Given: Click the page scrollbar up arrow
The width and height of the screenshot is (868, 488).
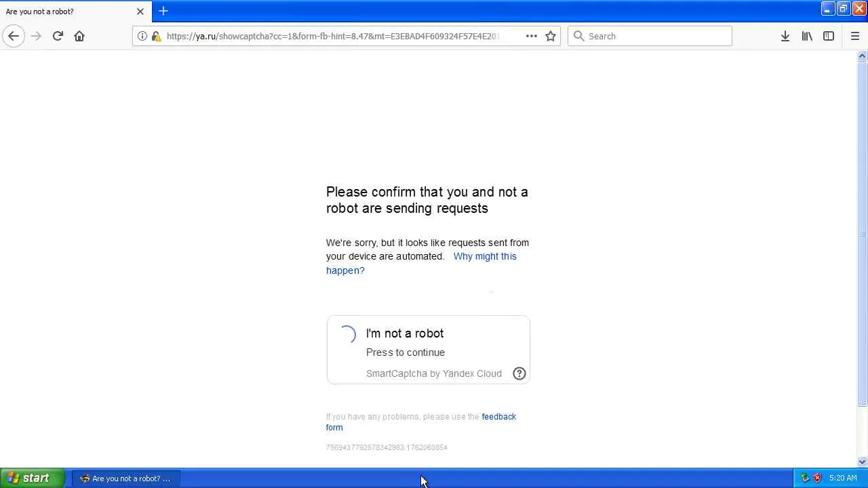Looking at the screenshot, I should 863,56.
